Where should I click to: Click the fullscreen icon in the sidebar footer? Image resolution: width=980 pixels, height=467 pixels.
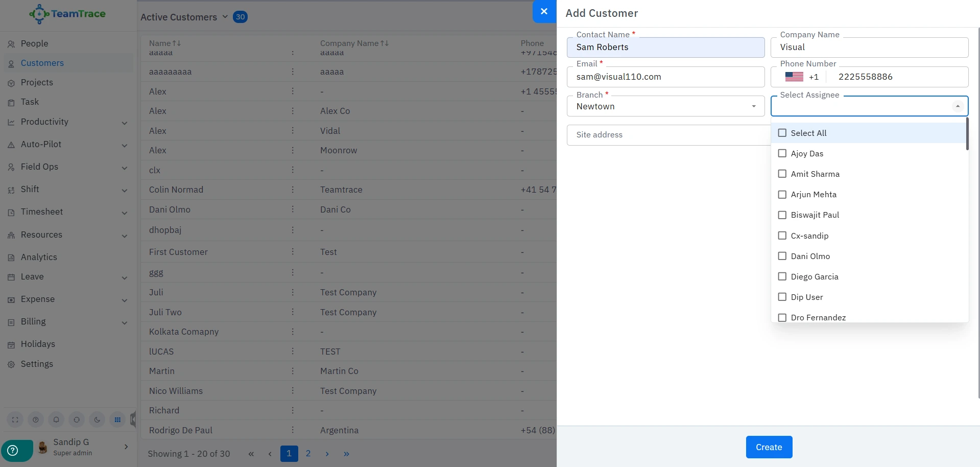coord(15,419)
